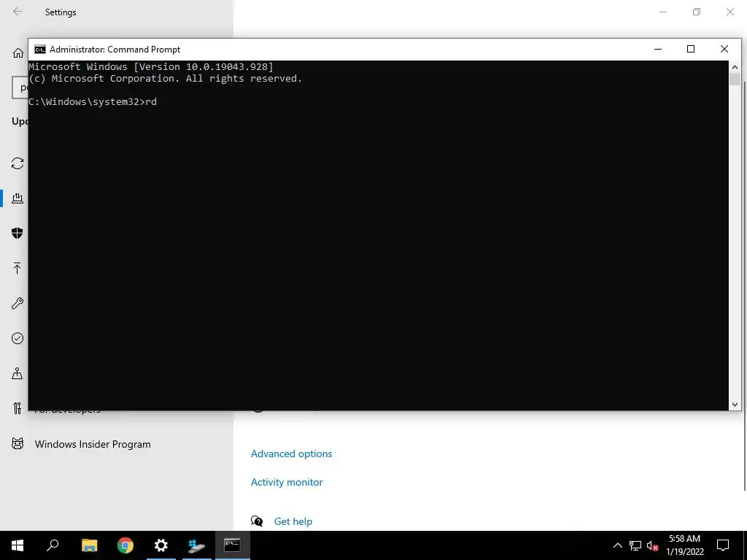This screenshot has height=560, width=747.
Task: Select Backup upload arrow icon in sidebar
Action: coord(18,268)
